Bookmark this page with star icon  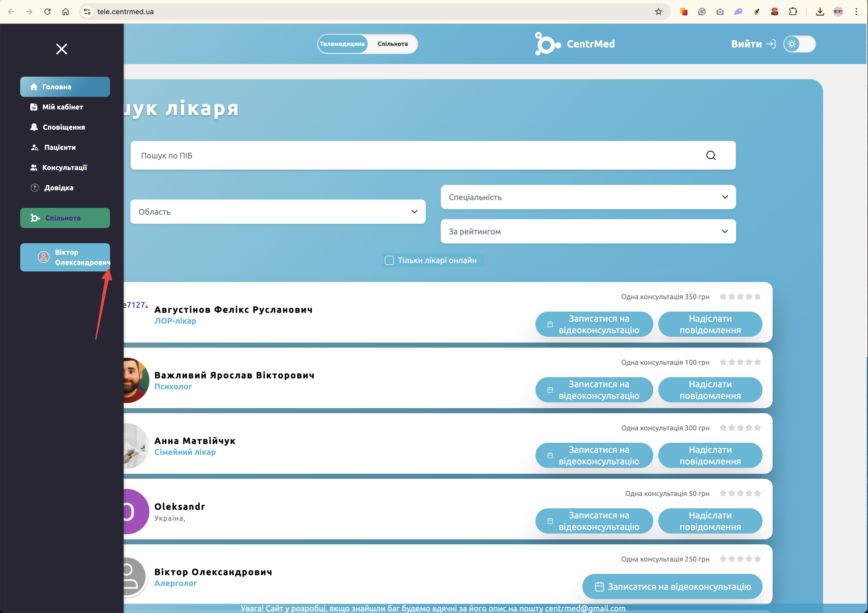coord(659,12)
